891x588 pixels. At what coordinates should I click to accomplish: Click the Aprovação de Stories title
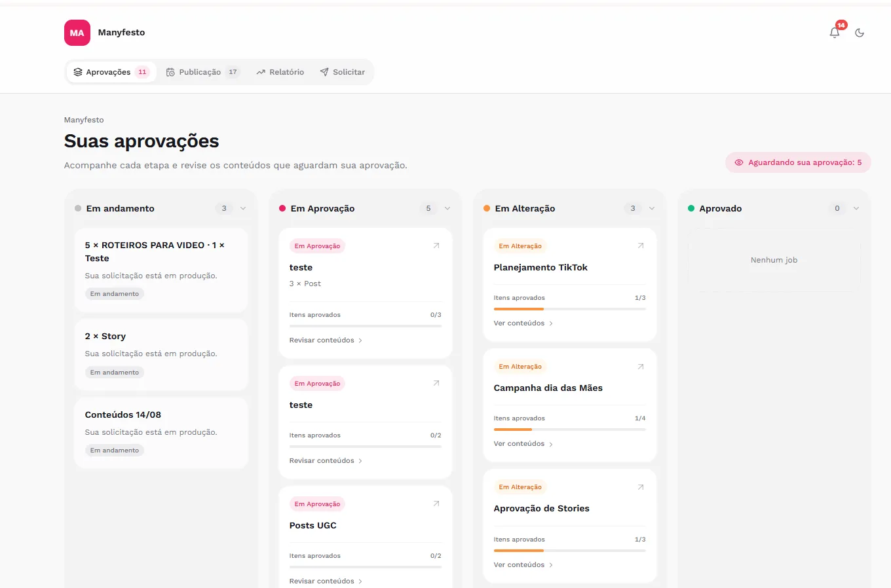542,508
